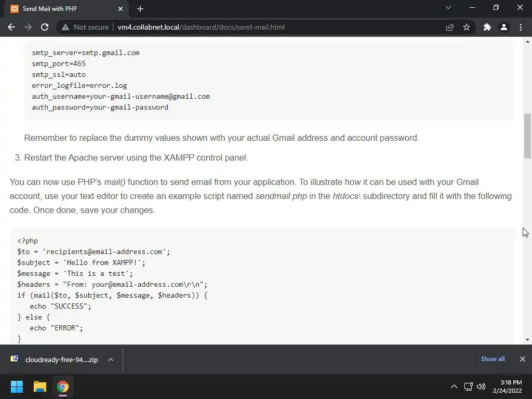This screenshot has width=532, height=399.
Task: Open the clock showing 3:18 PM
Action: [508, 387]
